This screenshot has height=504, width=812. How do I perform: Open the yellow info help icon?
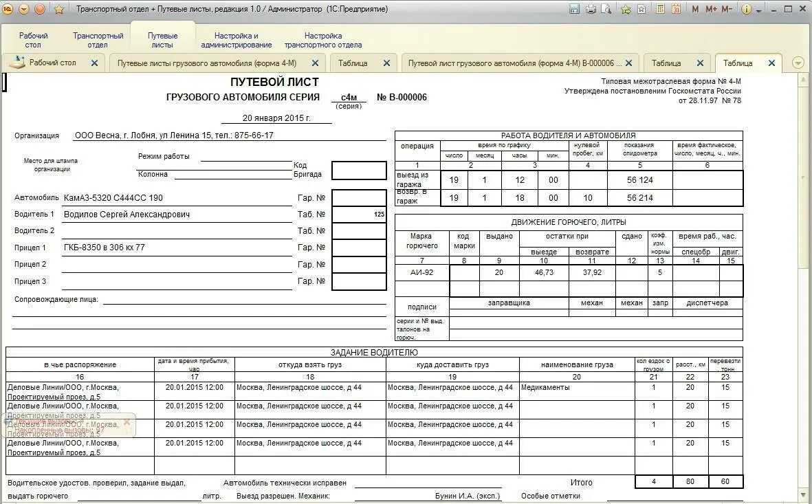[746, 9]
